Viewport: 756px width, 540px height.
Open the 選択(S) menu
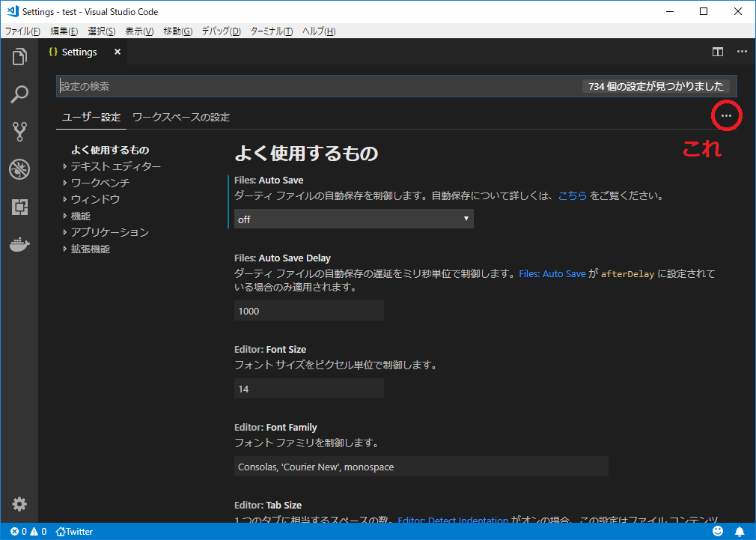coord(101,31)
